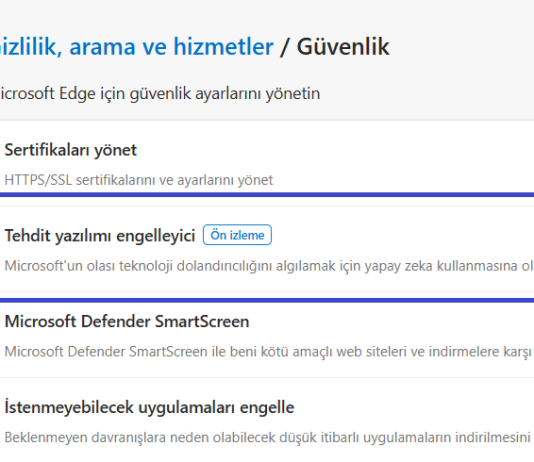
Task: Click the Beklenmeyen davranışlara description text
Action: [x=269, y=437]
